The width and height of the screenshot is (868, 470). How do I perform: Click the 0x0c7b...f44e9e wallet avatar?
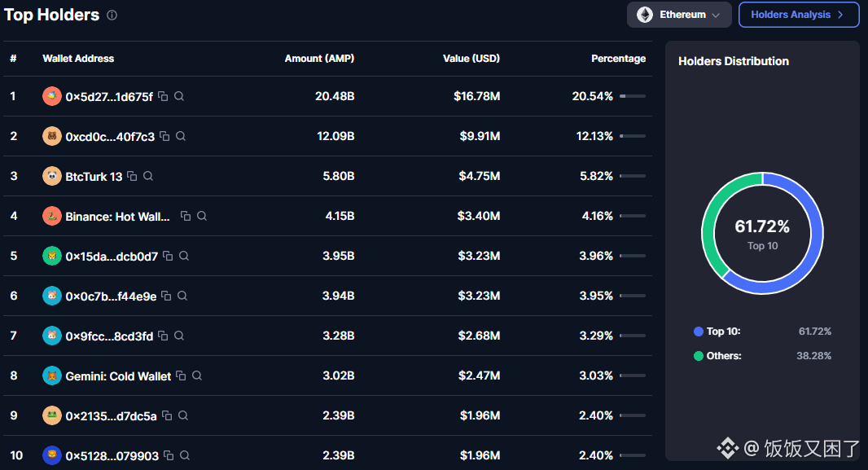[x=52, y=296]
